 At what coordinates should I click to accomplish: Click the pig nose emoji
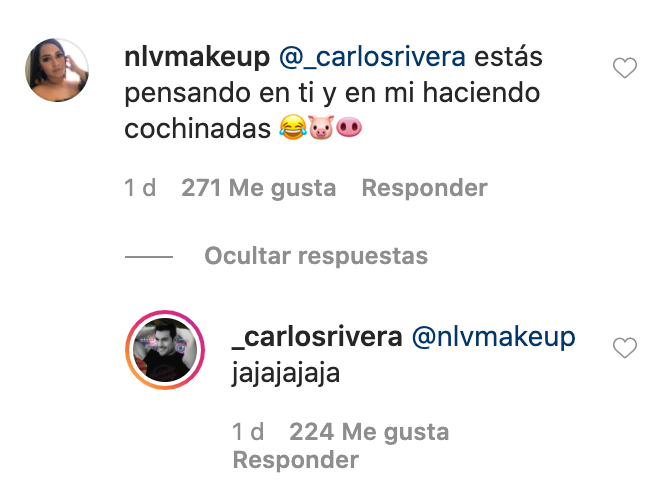tap(349, 127)
